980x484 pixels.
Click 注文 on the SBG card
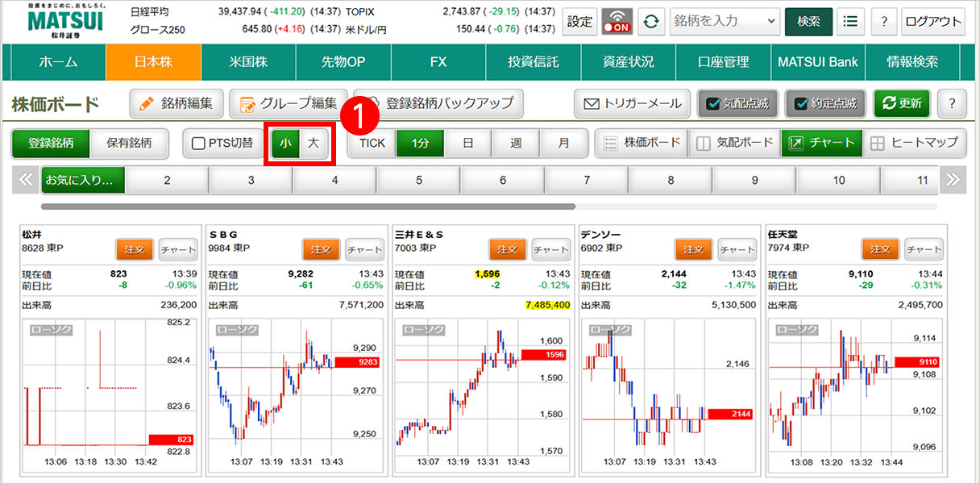(322, 249)
